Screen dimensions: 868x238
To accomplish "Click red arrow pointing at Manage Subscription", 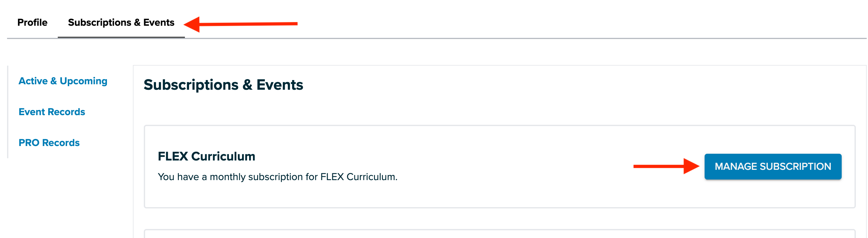I will [666, 166].
